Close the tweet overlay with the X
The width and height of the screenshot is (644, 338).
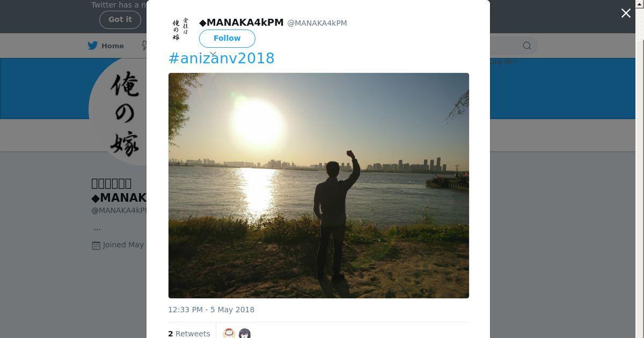click(x=626, y=13)
